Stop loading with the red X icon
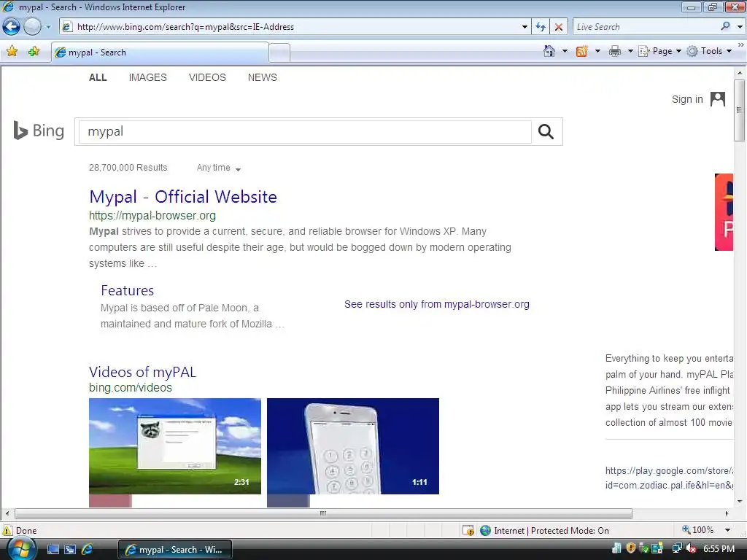This screenshot has width=747, height=560. click(558, 27)
